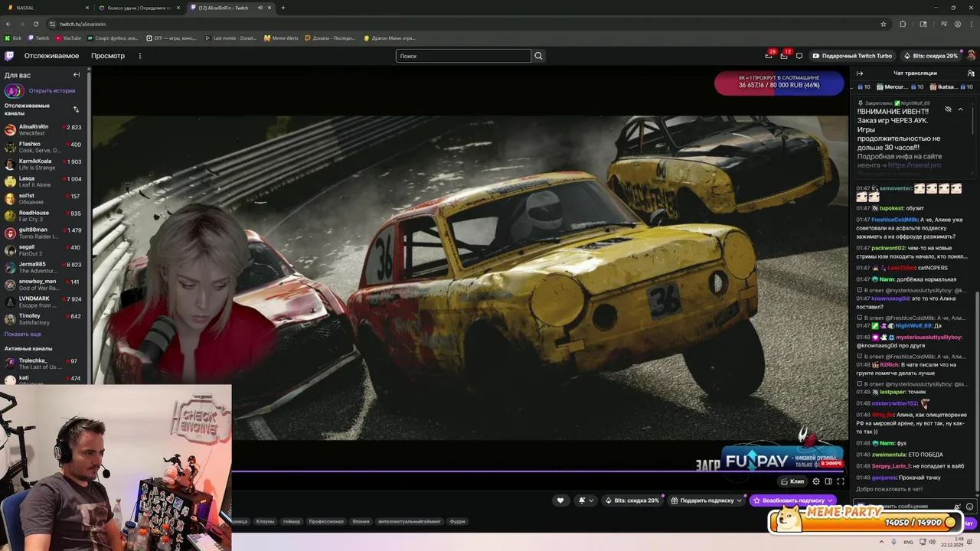980x551 pixels.
Task: Collapse the pinned message chevron
Action: (960, 109)
